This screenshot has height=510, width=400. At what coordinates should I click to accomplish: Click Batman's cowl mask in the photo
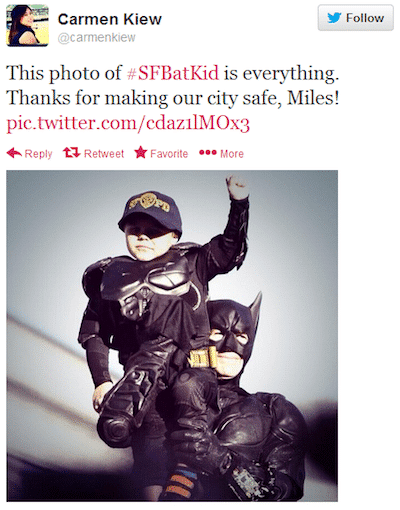[x=233, y=328]
